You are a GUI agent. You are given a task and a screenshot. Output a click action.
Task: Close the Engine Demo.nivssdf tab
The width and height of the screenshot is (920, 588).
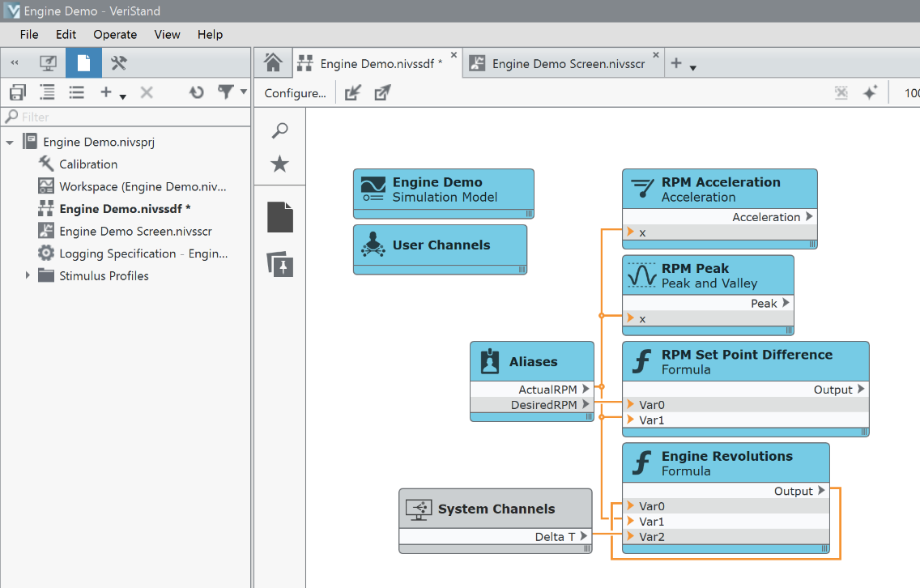[454, 55]
